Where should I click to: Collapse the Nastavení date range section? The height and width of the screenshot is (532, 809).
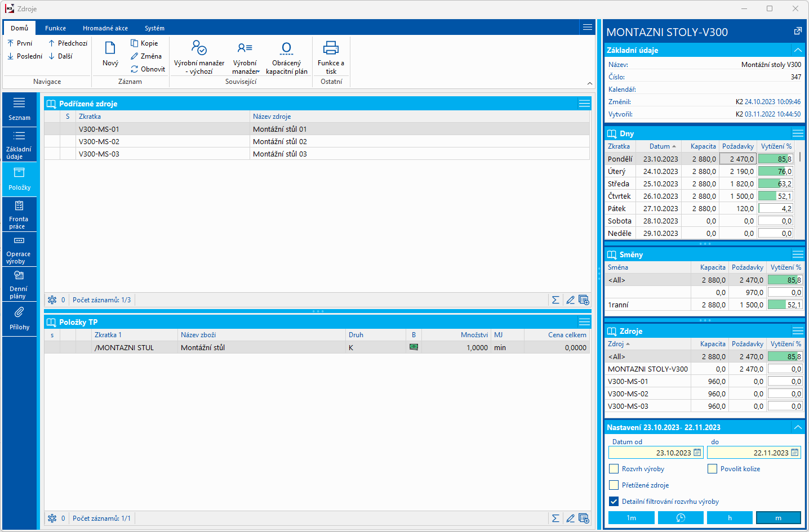pyautogui.click(x=798, y=427)
